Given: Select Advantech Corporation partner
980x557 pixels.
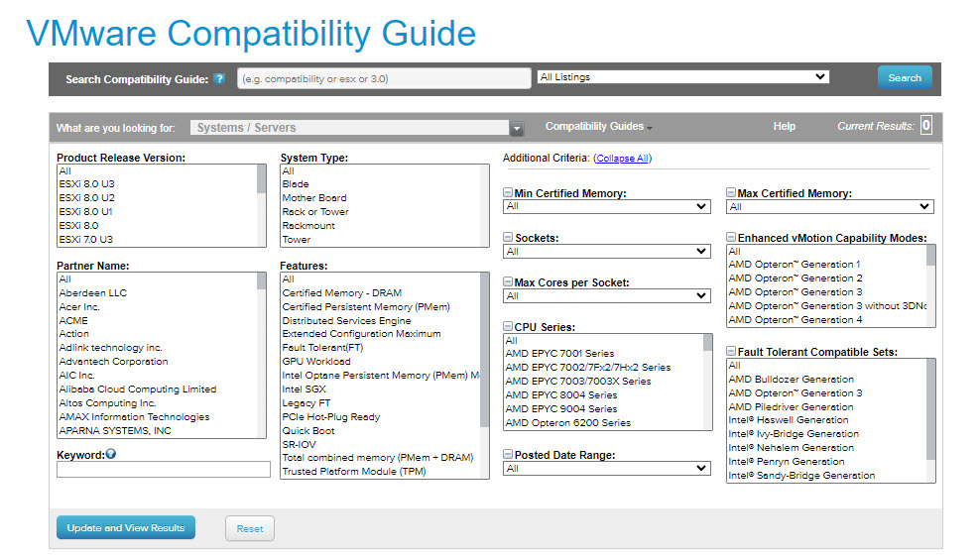Looking at the screenshot, I should pos(113,362).
